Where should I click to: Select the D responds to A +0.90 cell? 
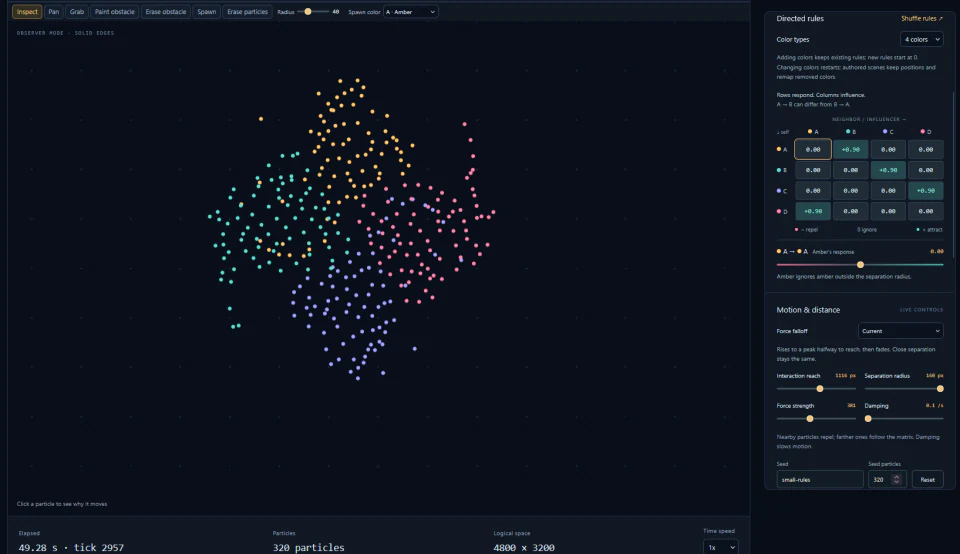pos(812,211)
